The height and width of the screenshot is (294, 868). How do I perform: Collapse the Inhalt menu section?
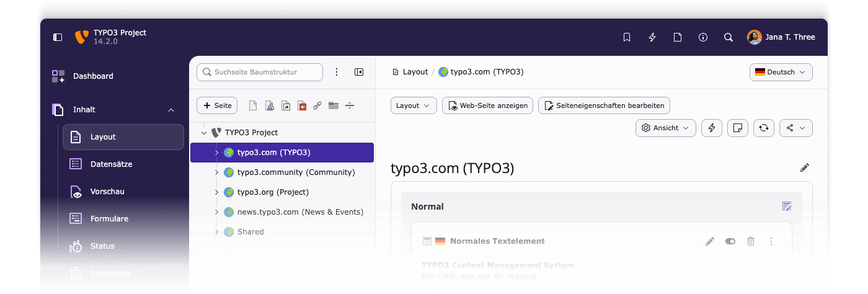[171, 110]
